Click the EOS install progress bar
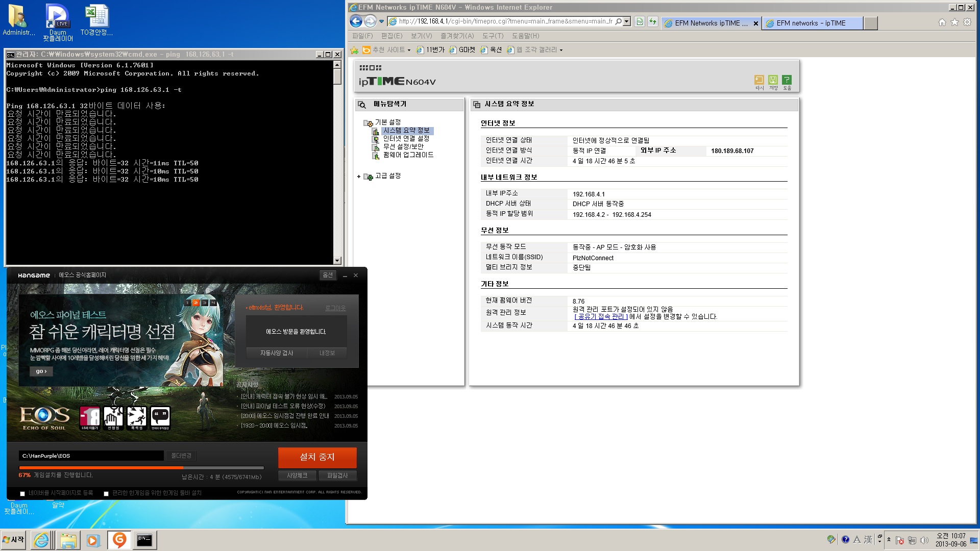 (141, 467)
